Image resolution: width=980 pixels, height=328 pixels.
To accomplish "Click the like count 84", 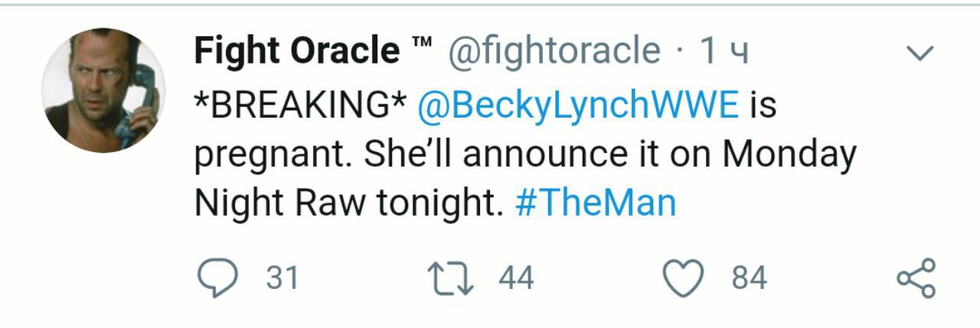I will pyautogui.click(x=749, y=278).
